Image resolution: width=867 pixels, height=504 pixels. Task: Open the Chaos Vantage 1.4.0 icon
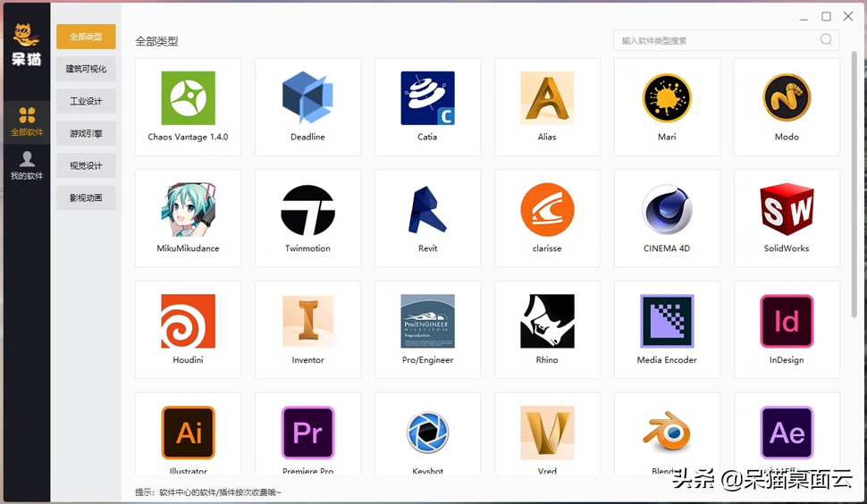(x=188, y=98)
